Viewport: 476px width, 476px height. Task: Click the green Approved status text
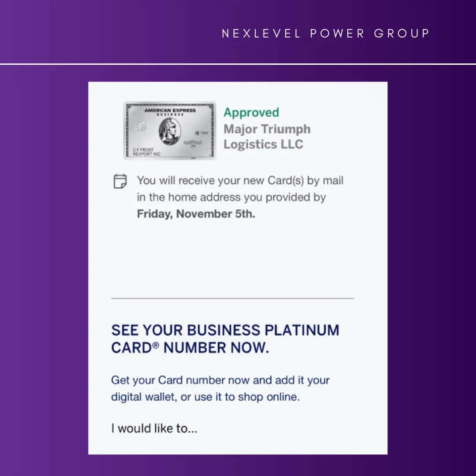tap(251, 112)
